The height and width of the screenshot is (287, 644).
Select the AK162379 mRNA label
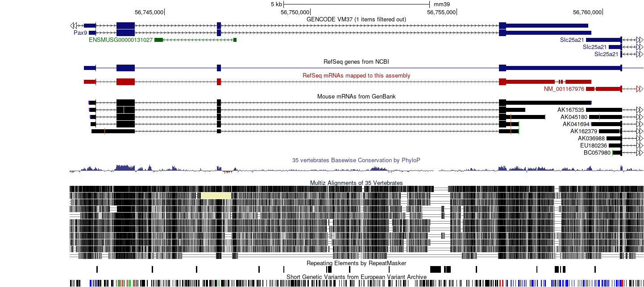pyautogui.click(x=583, y=131)
